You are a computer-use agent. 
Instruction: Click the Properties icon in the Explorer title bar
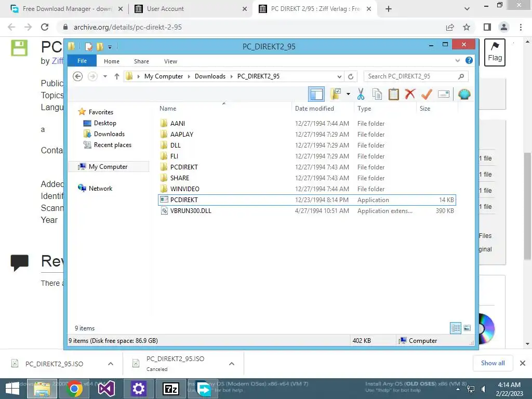click(x=88, y=46)
